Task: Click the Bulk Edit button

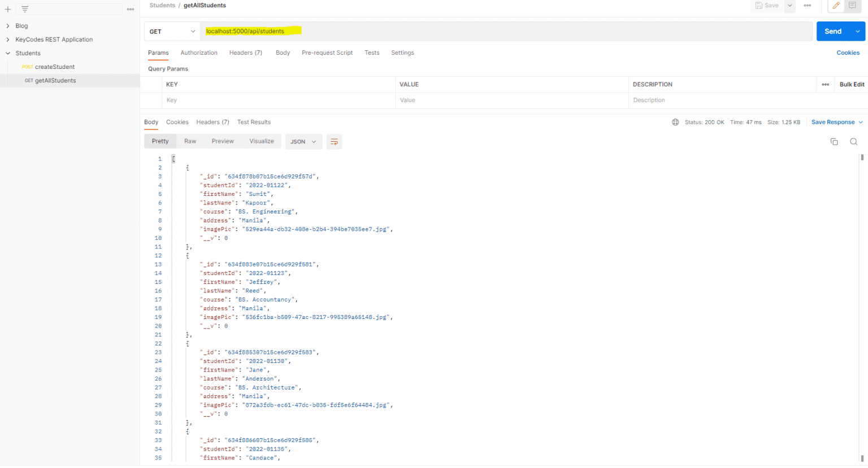Action: pos(852,85)
